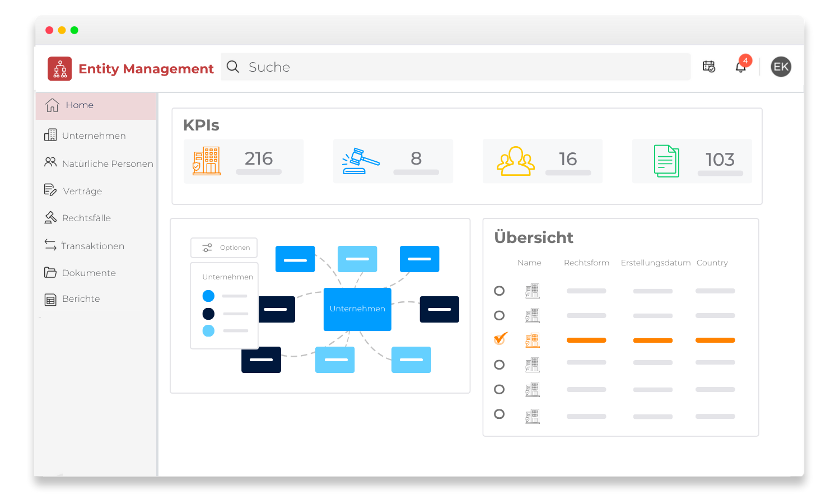The height and width of the screenshot is (504, 840).
Task: Click the yellow minimize window dot
Action: (62, 30)
